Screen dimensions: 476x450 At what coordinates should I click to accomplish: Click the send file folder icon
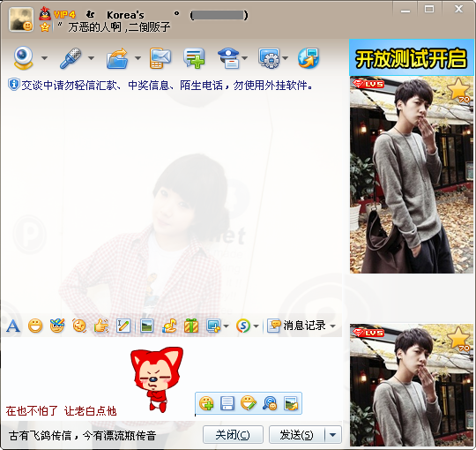[117, 58]
